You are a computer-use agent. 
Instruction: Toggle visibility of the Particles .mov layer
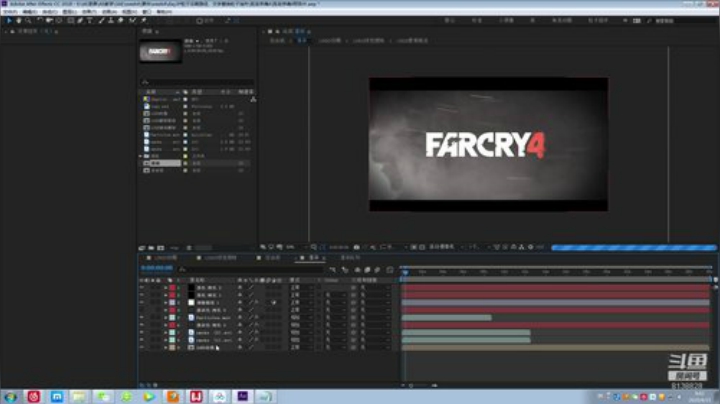[x=142, y=318]
